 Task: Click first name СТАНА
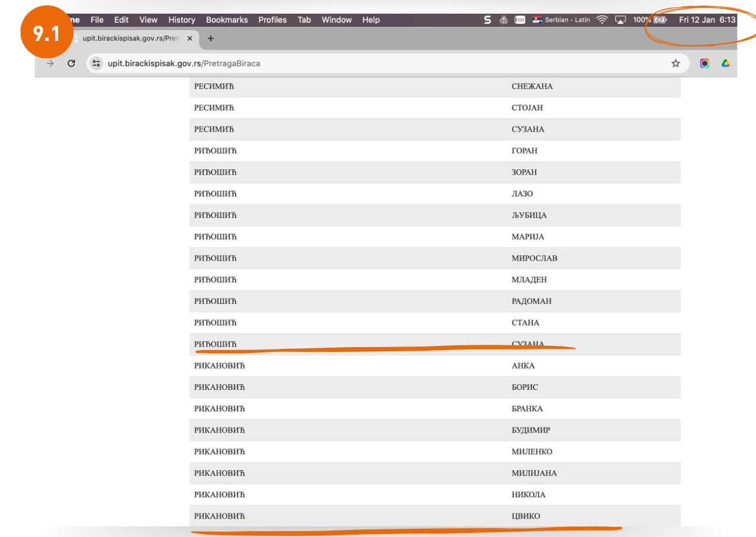[x=526, y=323]
